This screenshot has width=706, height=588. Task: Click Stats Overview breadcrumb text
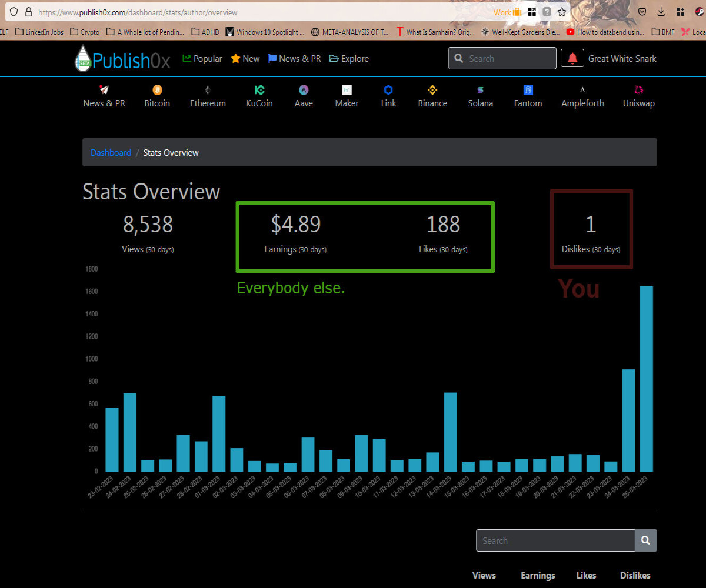click(171, 152)
